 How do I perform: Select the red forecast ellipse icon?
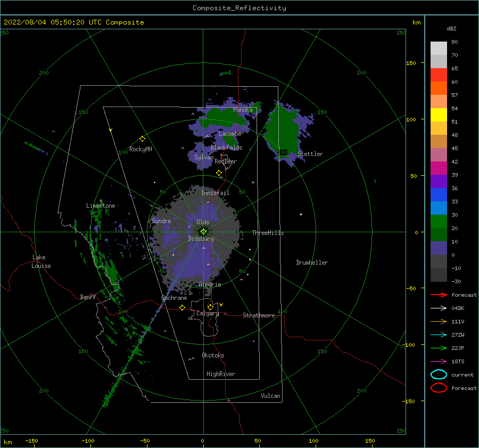coord(439,388)
